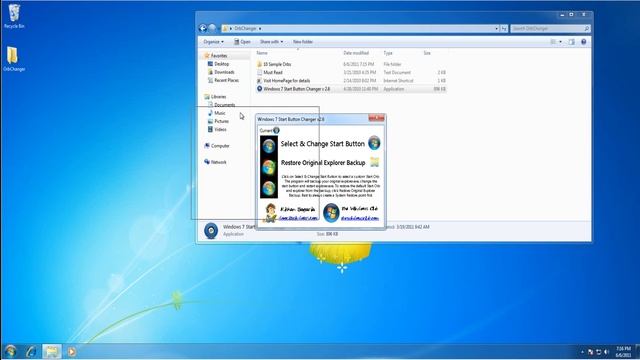
Task: Click the volume speaker tray icon
Action: (606, 352)
